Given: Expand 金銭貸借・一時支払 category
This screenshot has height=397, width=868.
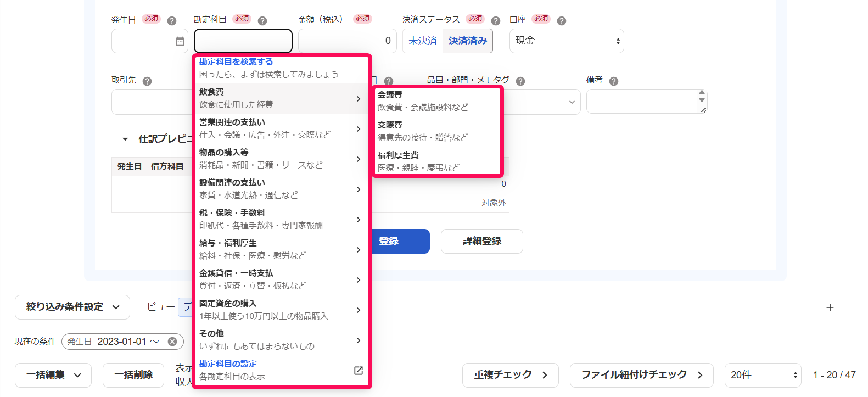Looking at the screenshot, I should point(281,279).
